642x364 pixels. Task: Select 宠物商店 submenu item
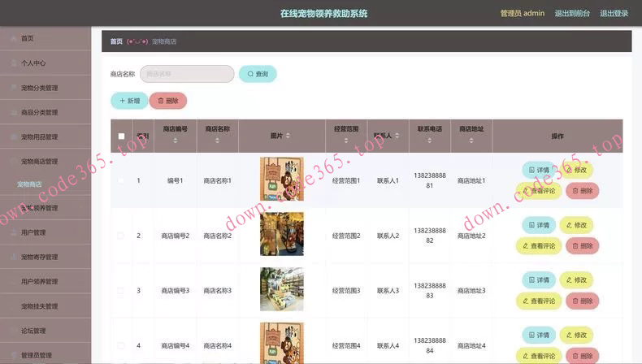(x=29, y=184)
